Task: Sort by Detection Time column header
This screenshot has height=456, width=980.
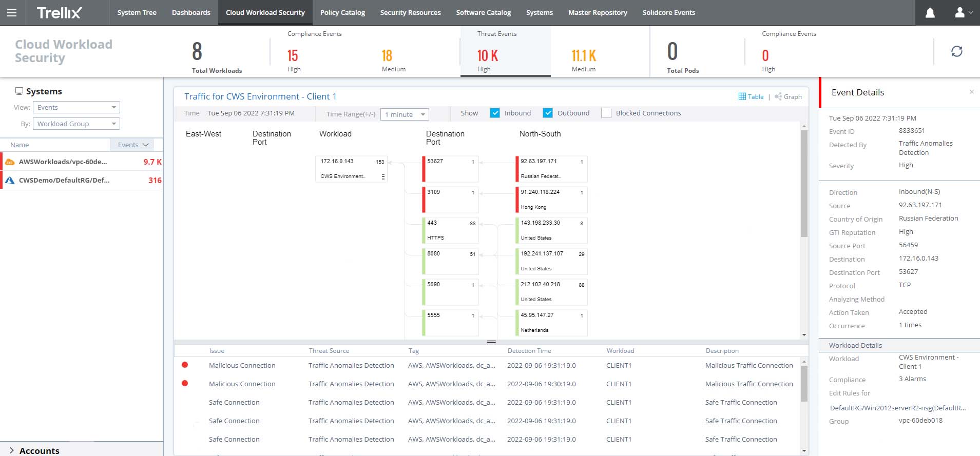Action: point(529,351)
